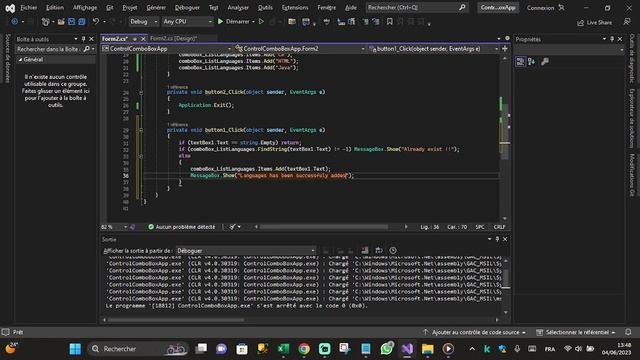Open Chrome from the taskbar
This screenshot has width=640, height=360.
pos(304,349)
